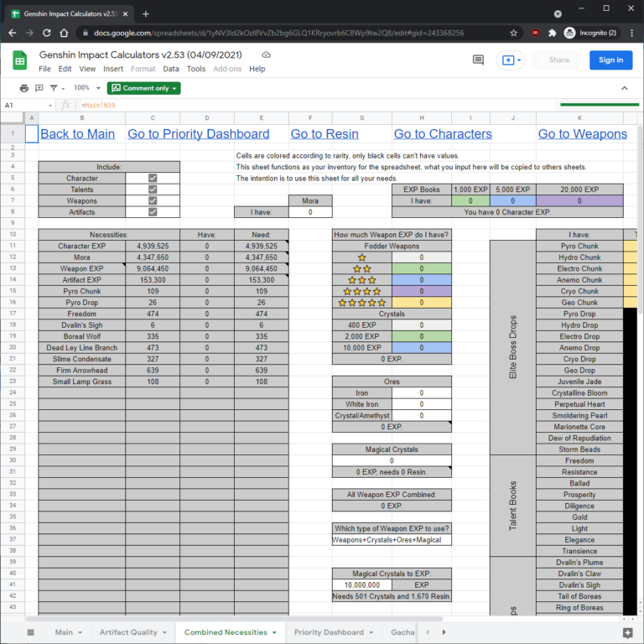This screenshot has width=644, height=644.
Task: Follow the Go to Characters link
Action: (x=443, y=134)
